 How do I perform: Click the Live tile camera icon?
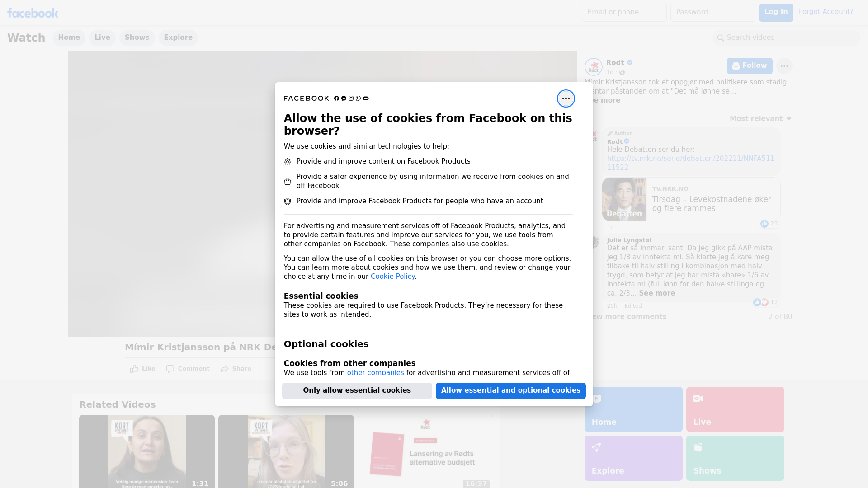point(698,399)
